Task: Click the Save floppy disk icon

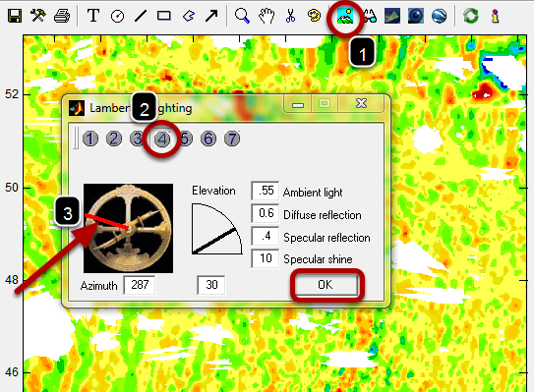Action: pyautogui.click(x=15, y=16)
